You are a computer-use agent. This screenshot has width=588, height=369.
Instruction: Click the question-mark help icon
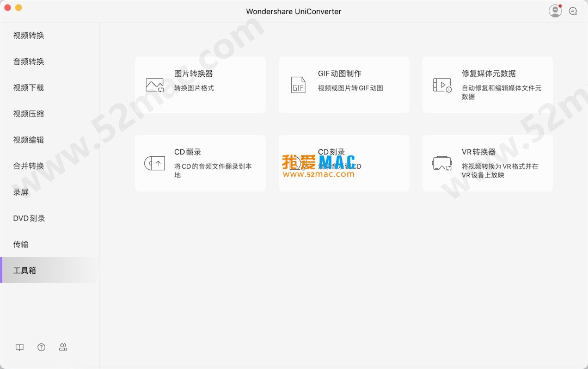click(x=41, y=347)
